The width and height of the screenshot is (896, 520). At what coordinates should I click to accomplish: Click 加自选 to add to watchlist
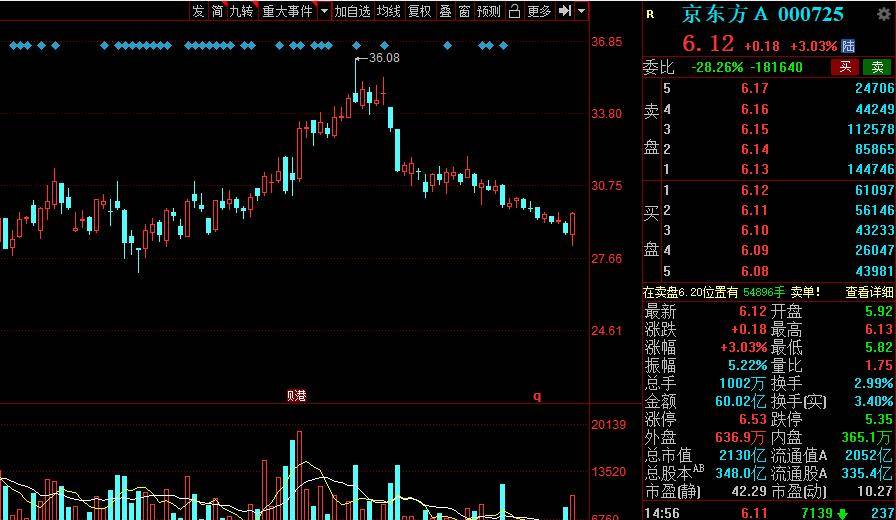pyautogui.click(x=352, y=11)
